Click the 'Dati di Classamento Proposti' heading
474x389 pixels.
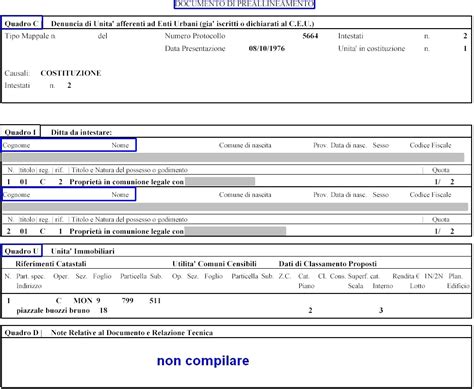click(x=328, y=264)
